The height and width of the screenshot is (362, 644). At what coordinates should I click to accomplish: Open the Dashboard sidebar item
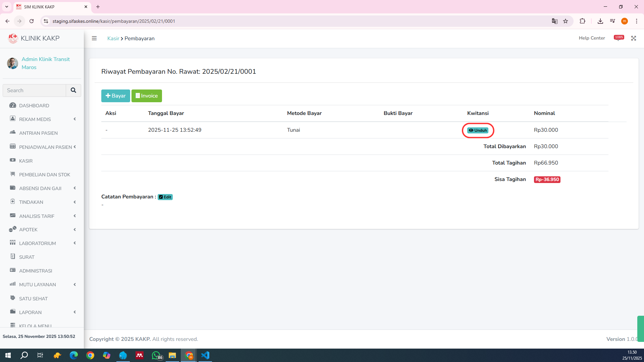pyautogui.click(x=34, y=106)
